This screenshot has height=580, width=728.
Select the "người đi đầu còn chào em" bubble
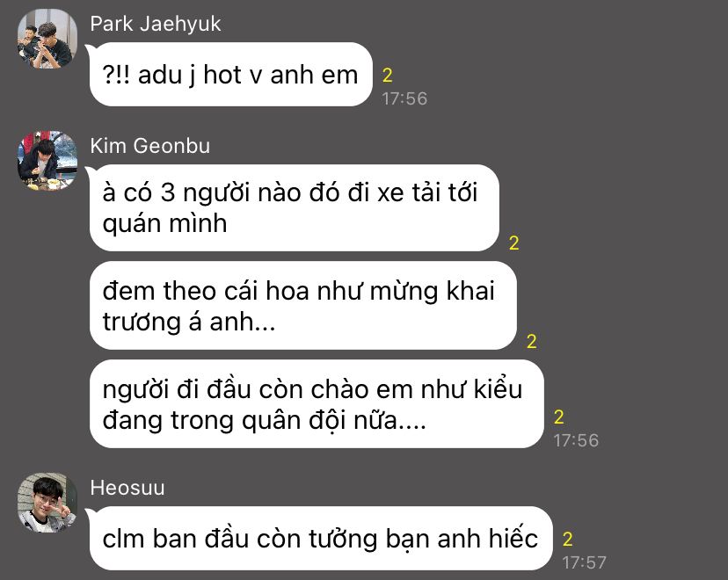pos(317,404)
